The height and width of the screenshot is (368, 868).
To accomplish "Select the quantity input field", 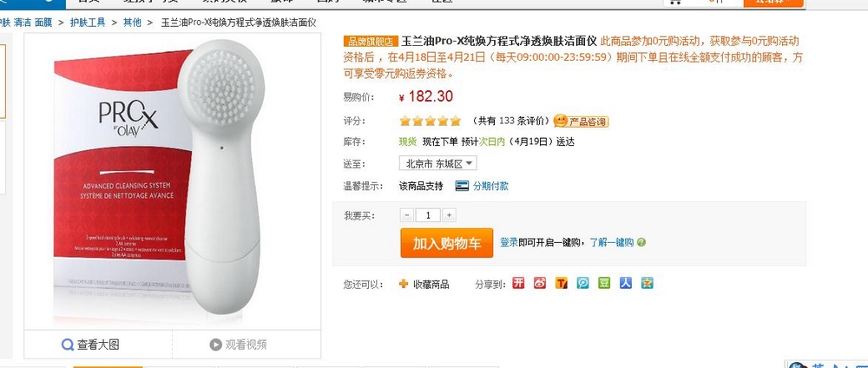I will point(428,215).
